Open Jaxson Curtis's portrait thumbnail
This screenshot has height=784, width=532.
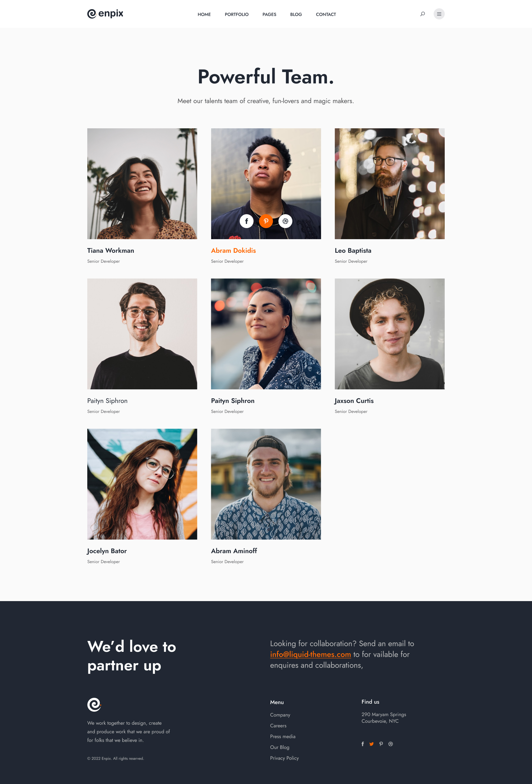tap(390, 334)
